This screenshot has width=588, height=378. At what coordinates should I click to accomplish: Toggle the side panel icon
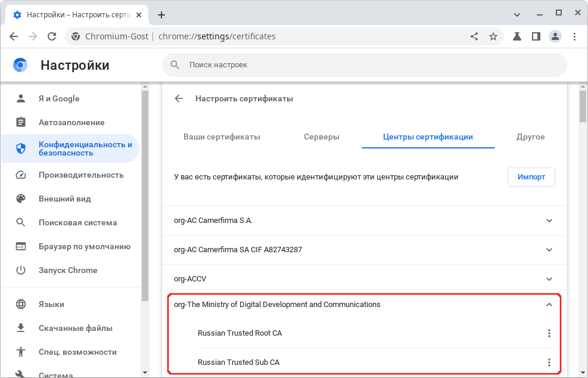536,36
